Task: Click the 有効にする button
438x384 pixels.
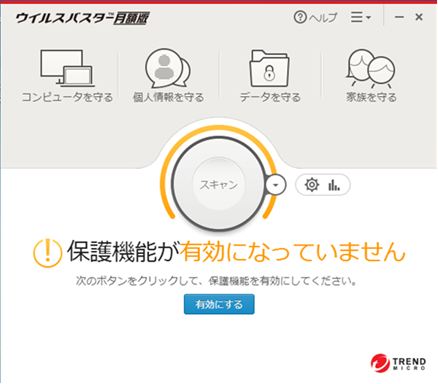Action: (x=219, y=304)
